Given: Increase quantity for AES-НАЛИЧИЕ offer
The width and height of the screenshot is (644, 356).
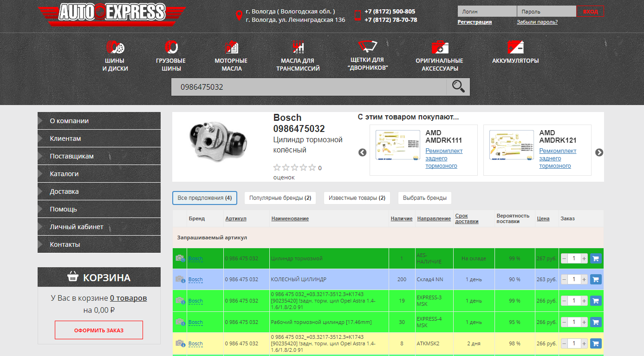Looking at the screenshot, I should point(584,258).
